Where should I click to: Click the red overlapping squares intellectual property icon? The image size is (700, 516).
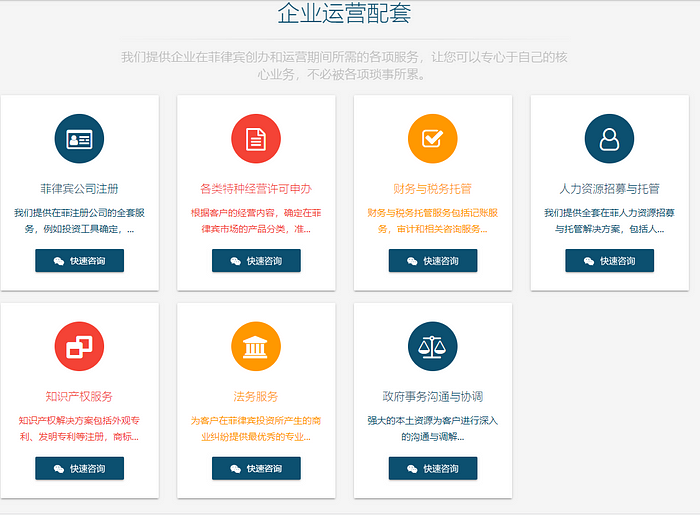tap(79, 347)
